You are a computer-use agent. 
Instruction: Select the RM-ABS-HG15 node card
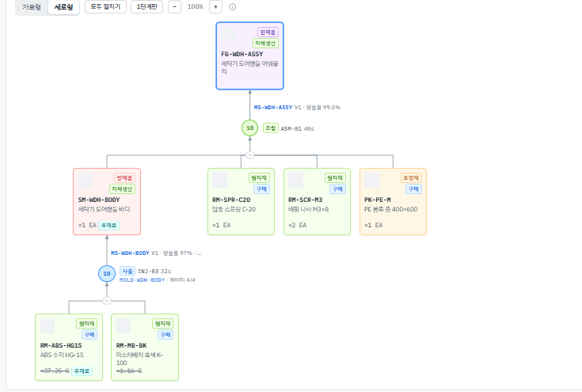69,347
